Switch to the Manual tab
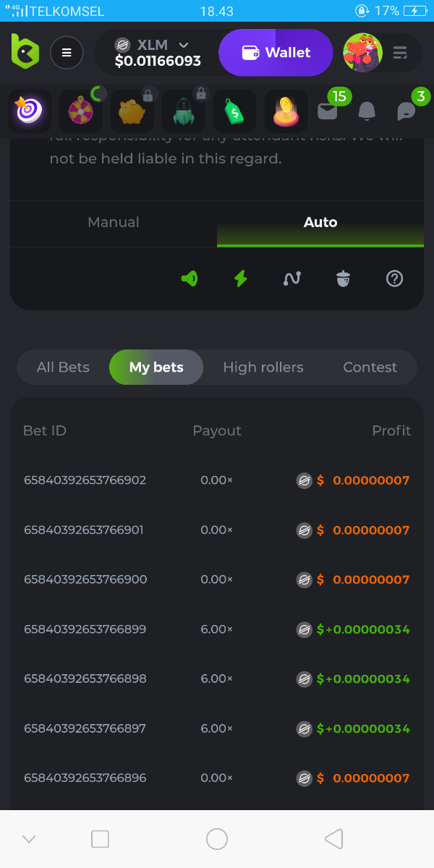The height and width of the screenshot is (868, 434). (114, 223)
